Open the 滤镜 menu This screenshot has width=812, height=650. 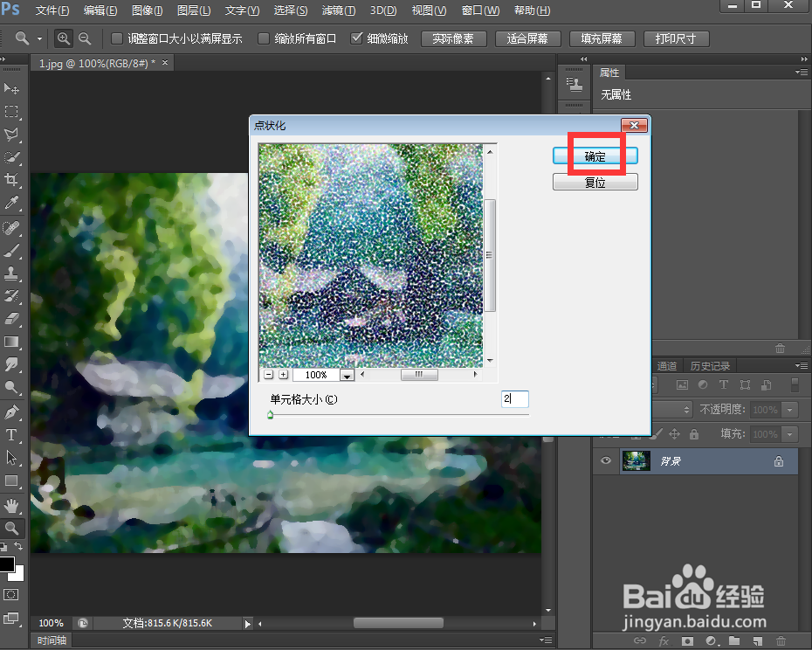338,10
